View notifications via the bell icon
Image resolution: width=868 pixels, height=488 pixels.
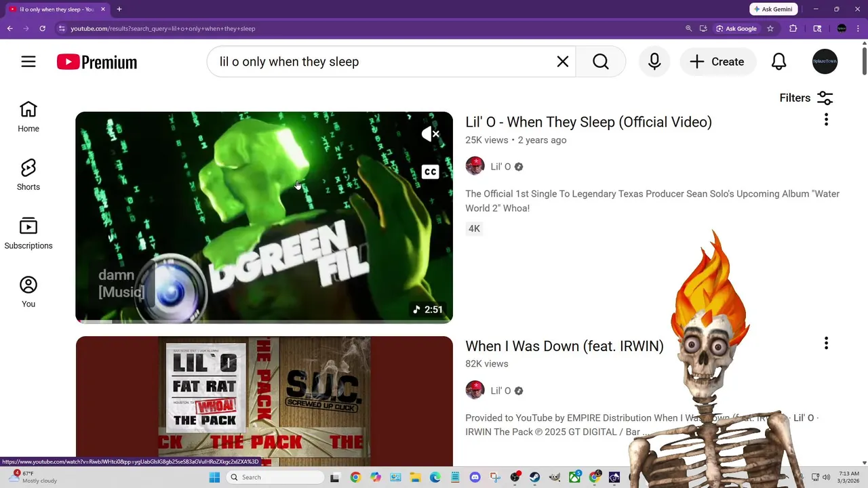[x=779, y=62]
